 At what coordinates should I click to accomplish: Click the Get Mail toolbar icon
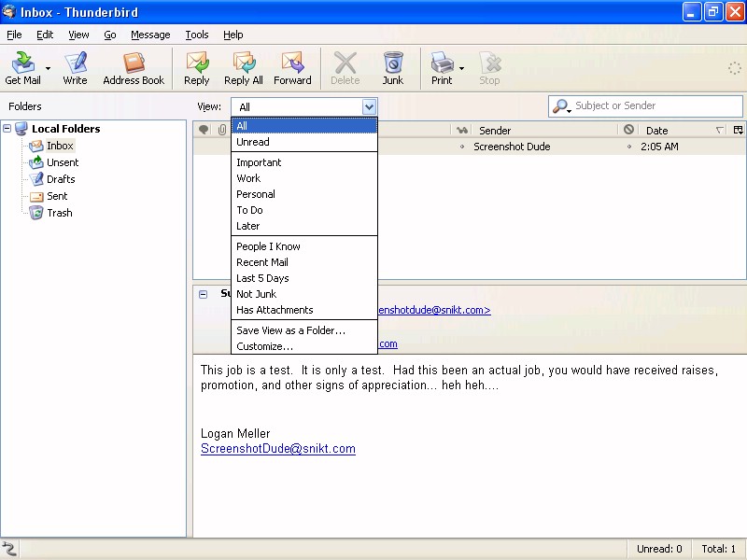pos(22,68)
